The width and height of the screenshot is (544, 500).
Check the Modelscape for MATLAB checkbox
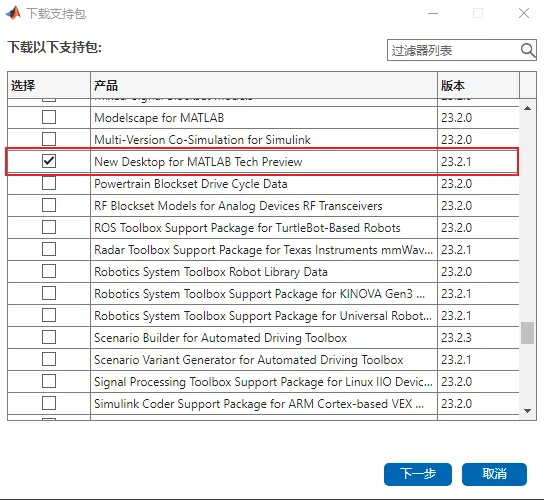(49, 117)
